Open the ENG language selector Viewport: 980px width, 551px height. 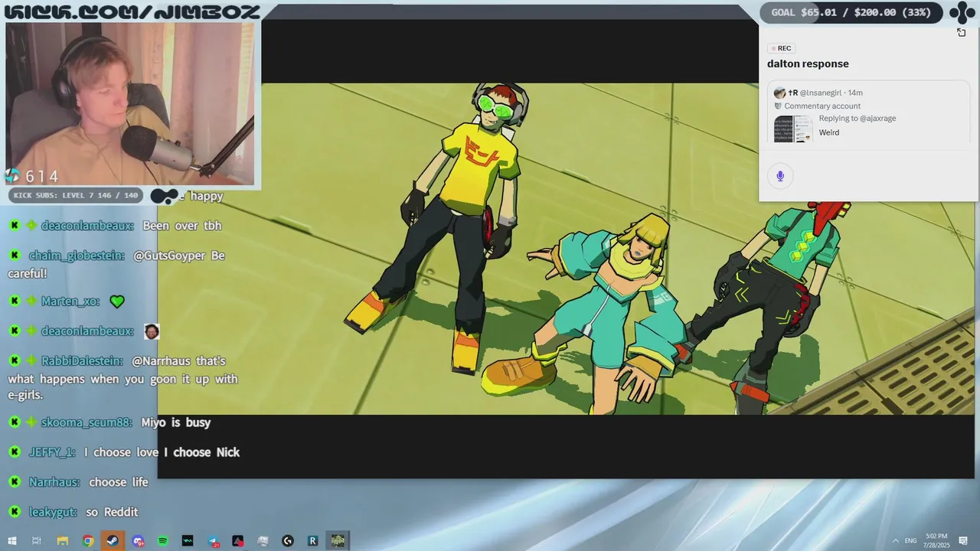[911, 541]
